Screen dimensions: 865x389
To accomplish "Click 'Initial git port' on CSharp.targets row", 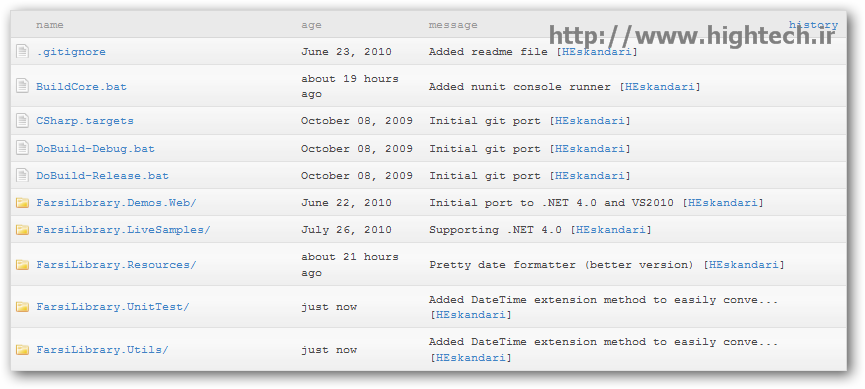I will coord(485,121).
